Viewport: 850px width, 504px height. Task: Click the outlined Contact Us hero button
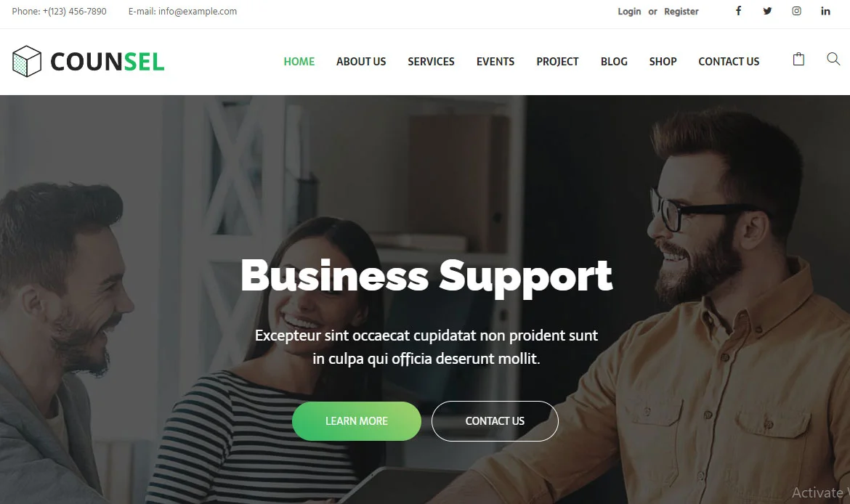495,421
